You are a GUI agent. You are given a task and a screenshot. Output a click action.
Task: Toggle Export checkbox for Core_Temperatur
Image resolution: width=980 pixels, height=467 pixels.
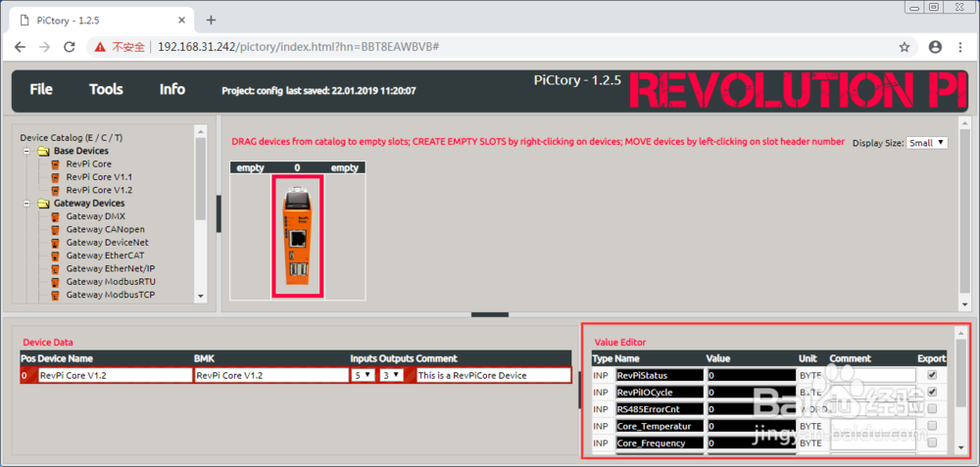pyautogui.click(x=933, y=426)
